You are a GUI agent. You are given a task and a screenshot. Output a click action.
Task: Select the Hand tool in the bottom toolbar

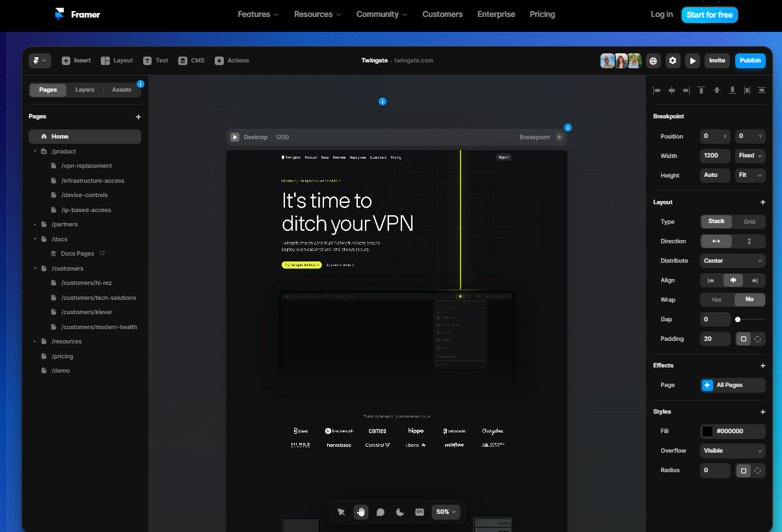[361, 512]
